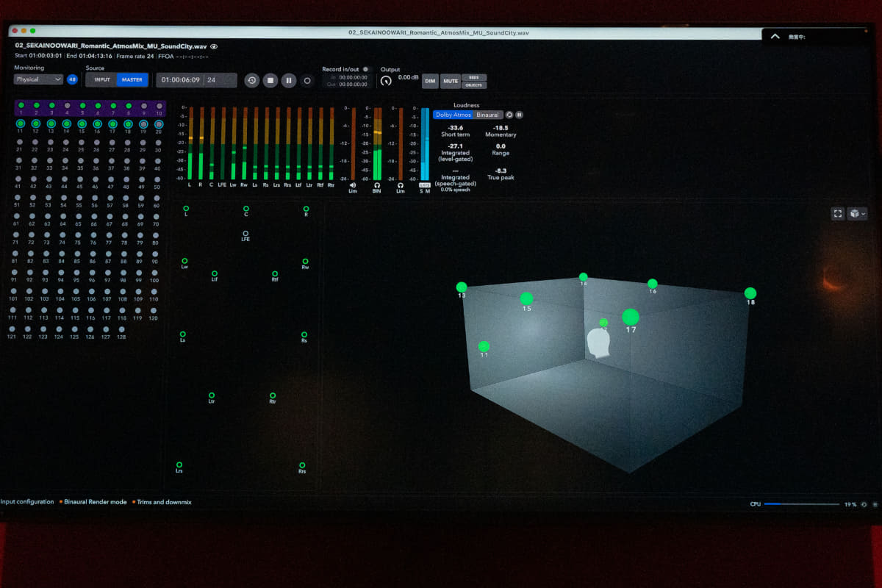Click inactive object indicator 21
The width and height of the screenshot is (882, 588).
[x=18, y=143]
